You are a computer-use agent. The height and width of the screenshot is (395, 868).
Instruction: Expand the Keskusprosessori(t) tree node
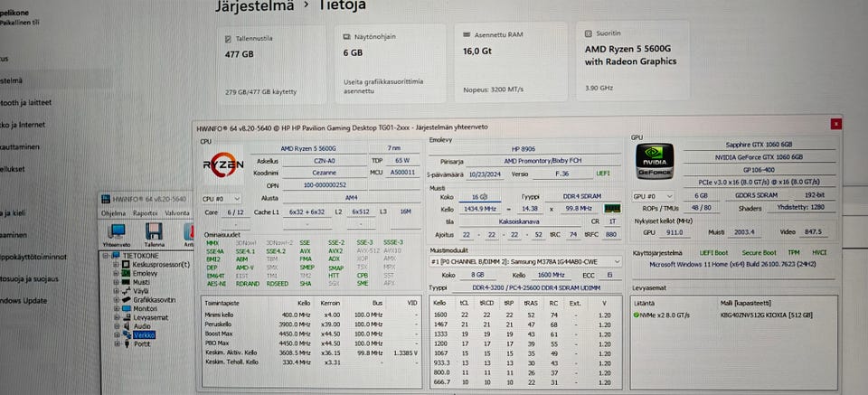coord(117,265)
